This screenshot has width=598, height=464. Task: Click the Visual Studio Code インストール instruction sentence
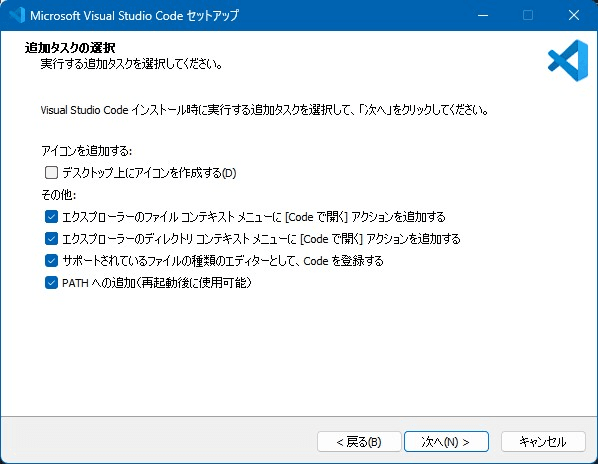tap(264, 110)
